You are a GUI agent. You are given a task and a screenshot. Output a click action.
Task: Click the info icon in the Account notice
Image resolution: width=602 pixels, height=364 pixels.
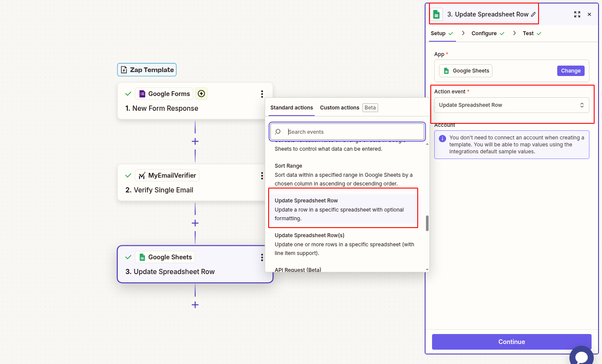pyautogui.click(x=442, y=138)
